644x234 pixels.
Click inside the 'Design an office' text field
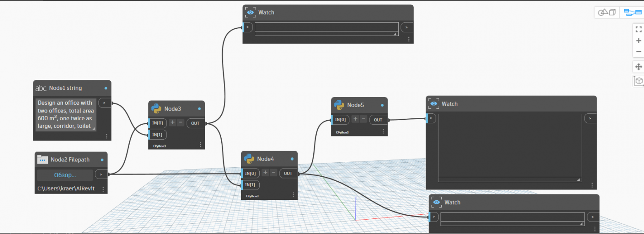pyautogui.click(x=66, y=115)
